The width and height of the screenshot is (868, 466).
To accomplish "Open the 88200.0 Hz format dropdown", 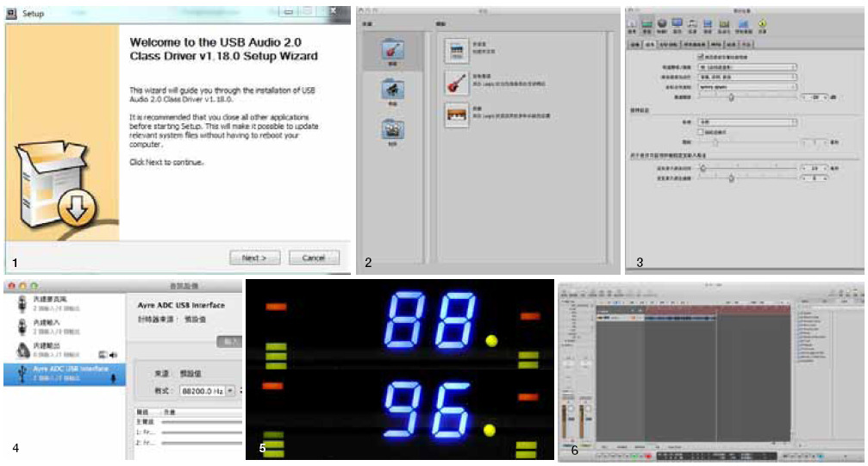I will tap(203, 391).
